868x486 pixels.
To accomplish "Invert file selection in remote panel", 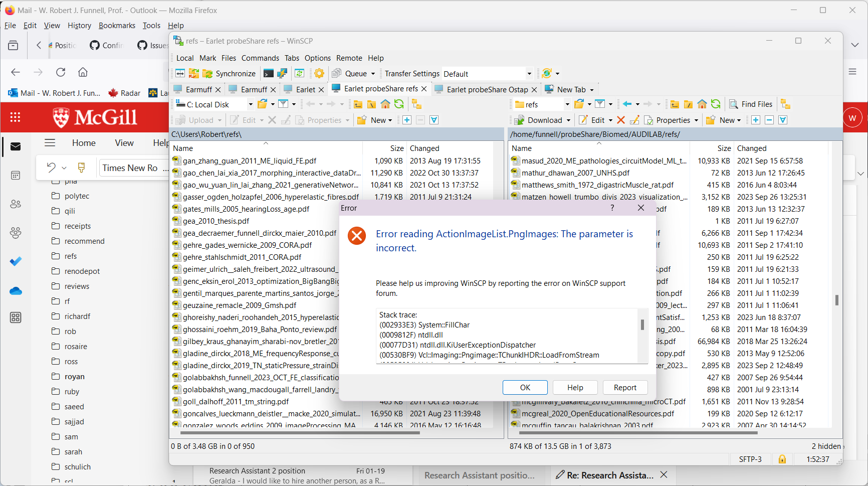I will (782, 120).
